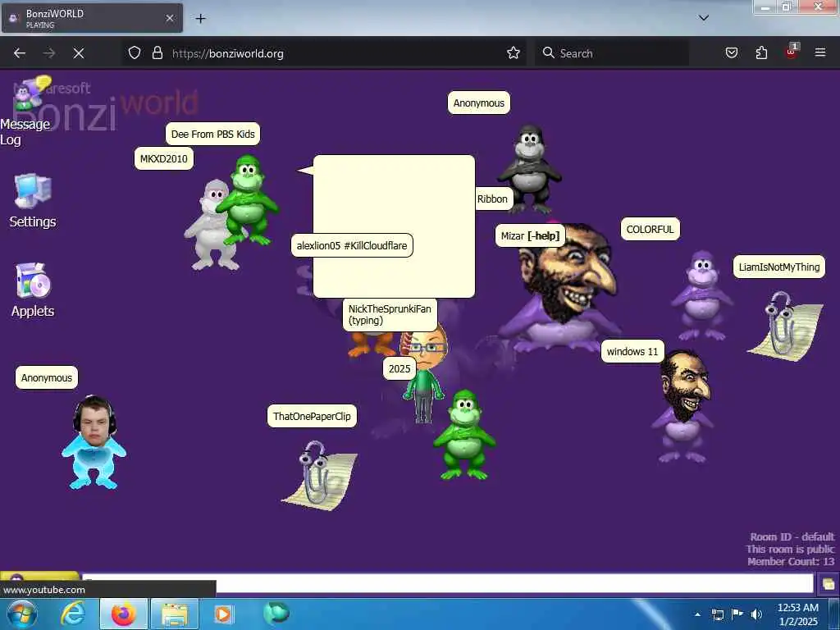840x630 pixels.
Task: Click the uBlock extension icon with badge
Action: 792,52
